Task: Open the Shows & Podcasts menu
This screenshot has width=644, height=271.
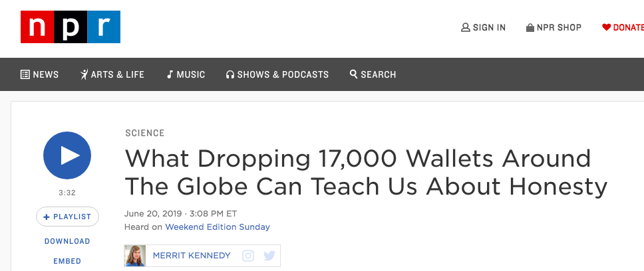Action: coord(277,74)
